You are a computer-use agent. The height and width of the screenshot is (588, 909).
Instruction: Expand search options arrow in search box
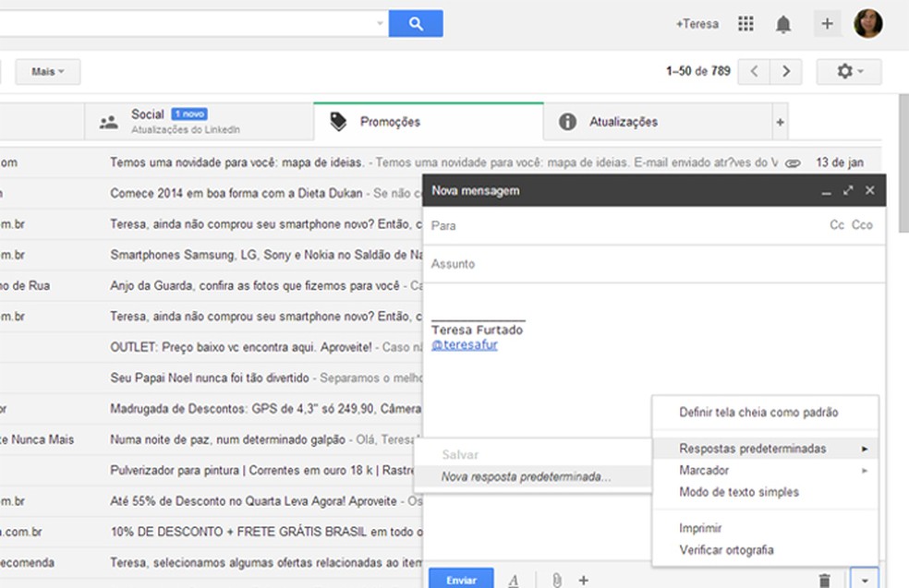click(380, 23)
